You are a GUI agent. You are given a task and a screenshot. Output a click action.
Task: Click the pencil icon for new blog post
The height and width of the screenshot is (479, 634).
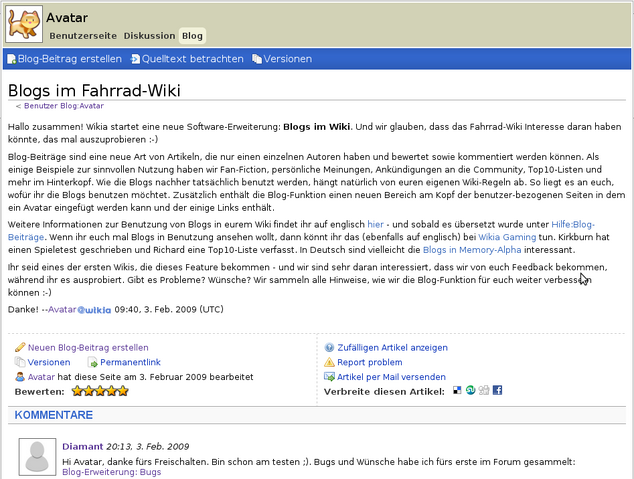[x=20, y=347]
